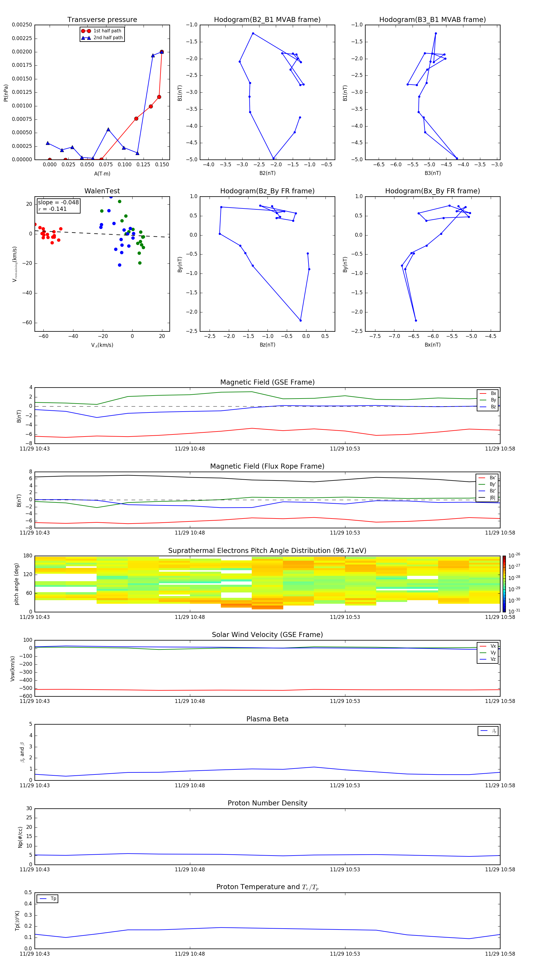Select the βp legend entry in Plasma Beta
Screen dimensions: 535x980
point(488,731)
